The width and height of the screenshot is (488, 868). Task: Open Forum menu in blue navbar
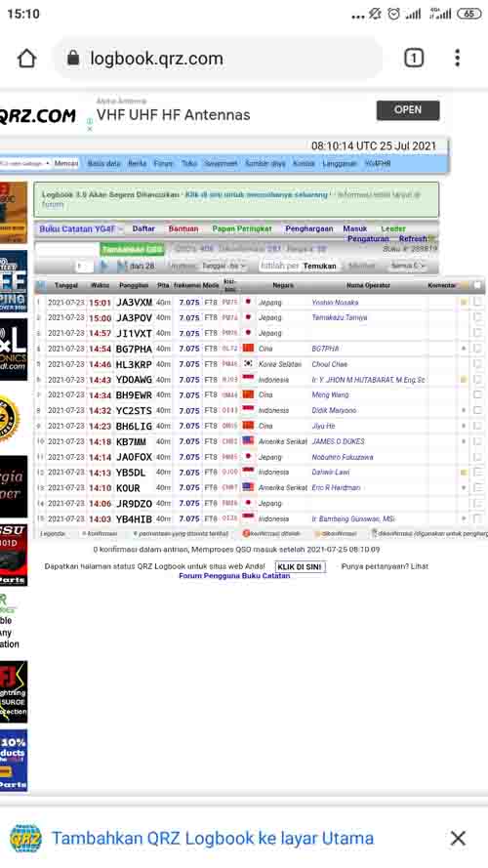163,164
